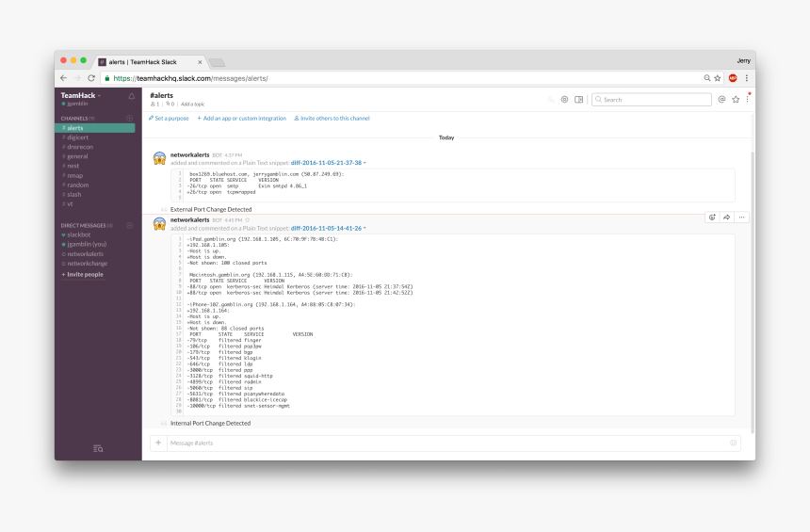
Task: Open the TeamHack team menu
Action: 81,95
